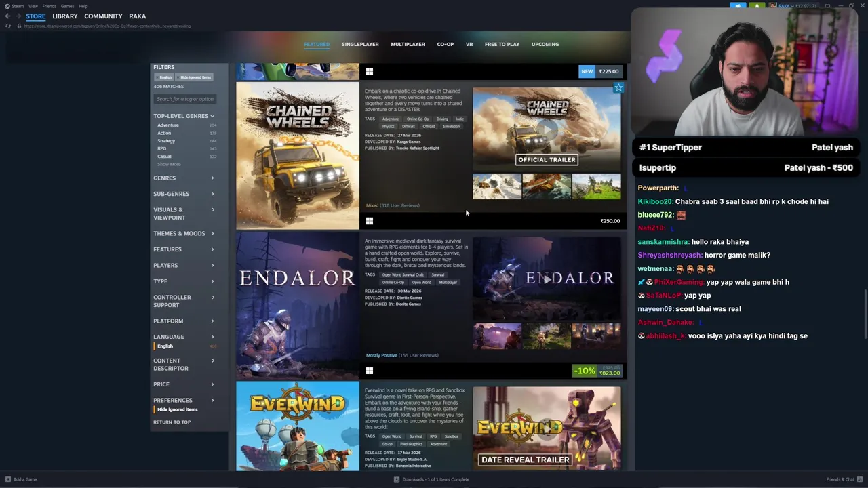Click in the tag search field

coord(185,99)
